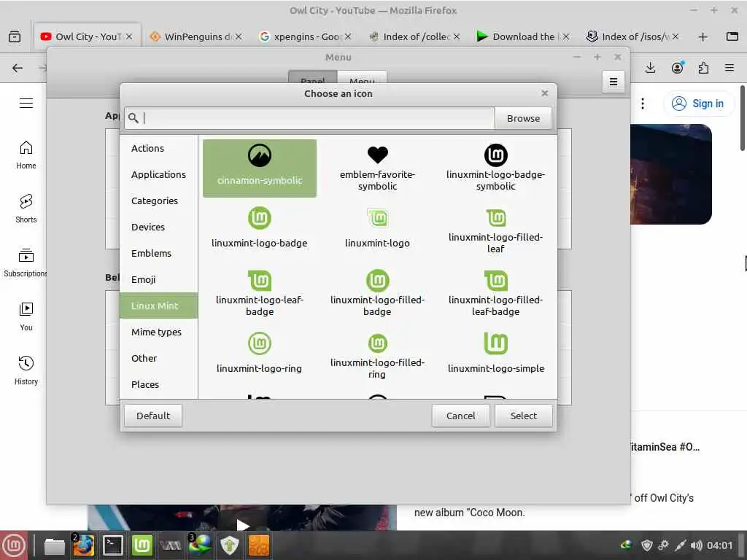This screenshot has height=560, width=747.
Task: Open the Emblems icon category
Action: pos(158,253)
